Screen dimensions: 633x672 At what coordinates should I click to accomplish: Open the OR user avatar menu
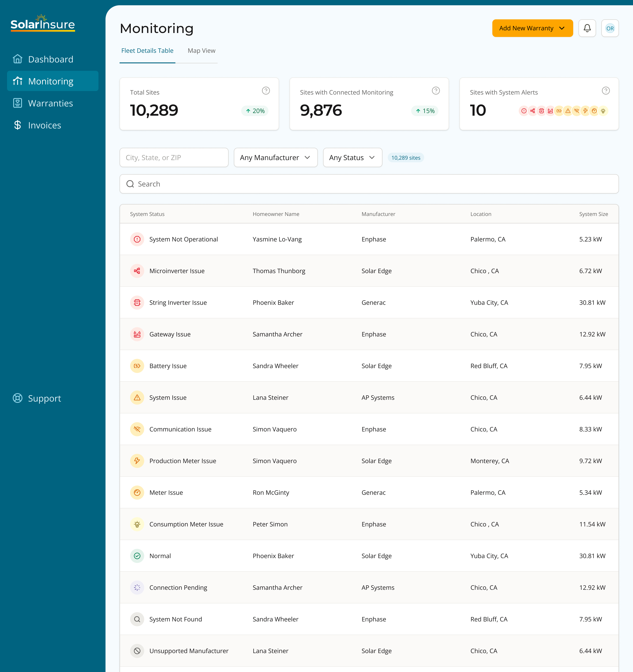click(610, 28)
